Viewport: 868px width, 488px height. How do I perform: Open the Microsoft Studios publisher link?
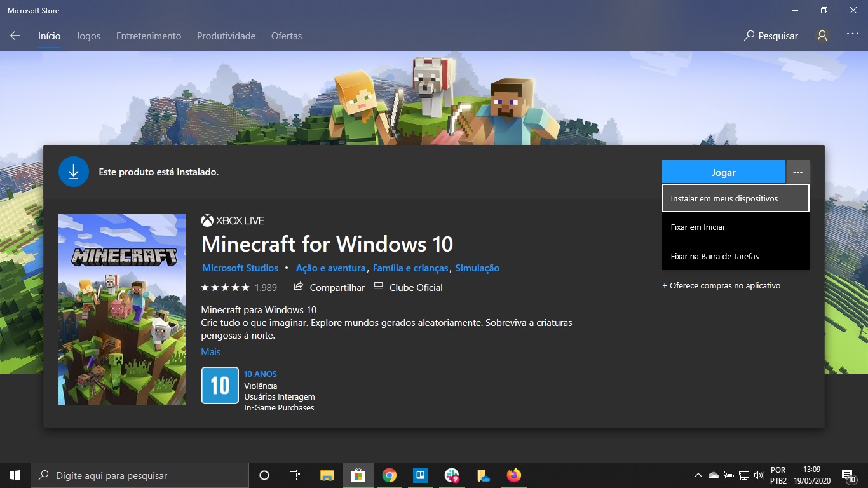[240, 268]
